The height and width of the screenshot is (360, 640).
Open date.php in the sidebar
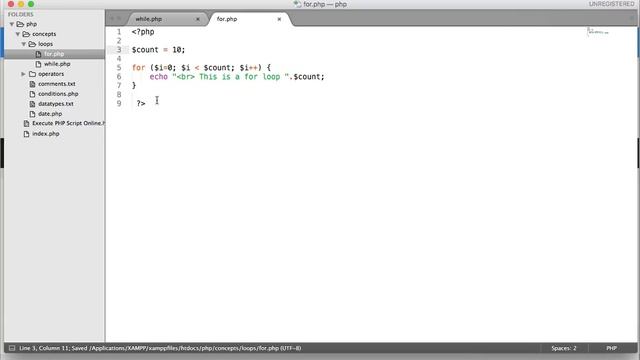[50, 114]
